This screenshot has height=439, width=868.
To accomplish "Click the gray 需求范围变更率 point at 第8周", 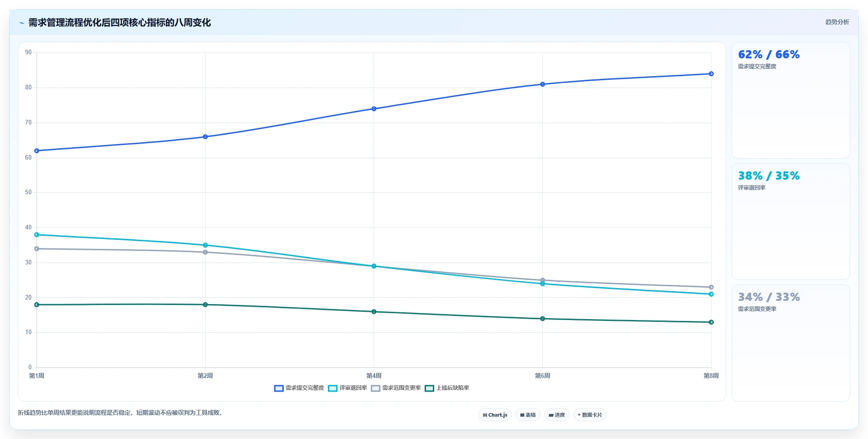I will [x=711, y=287].
